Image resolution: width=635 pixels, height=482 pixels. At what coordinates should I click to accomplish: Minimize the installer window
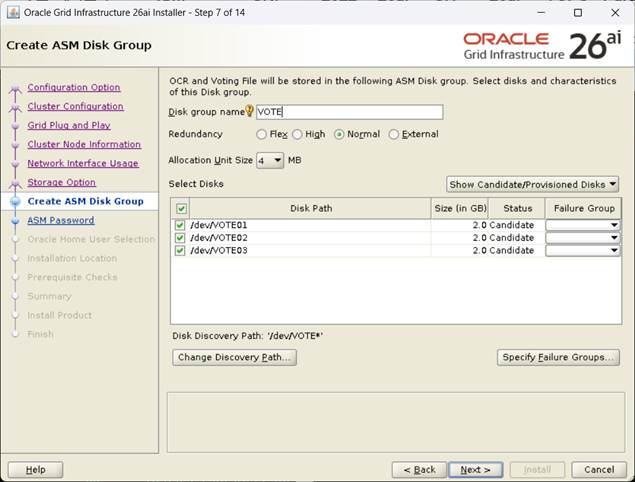click(541, 13)
